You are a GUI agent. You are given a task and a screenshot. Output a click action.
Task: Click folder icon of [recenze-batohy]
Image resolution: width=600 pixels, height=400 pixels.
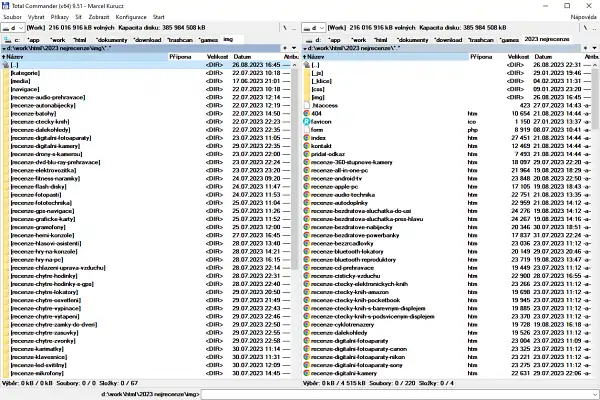click(x=5, y=114)
